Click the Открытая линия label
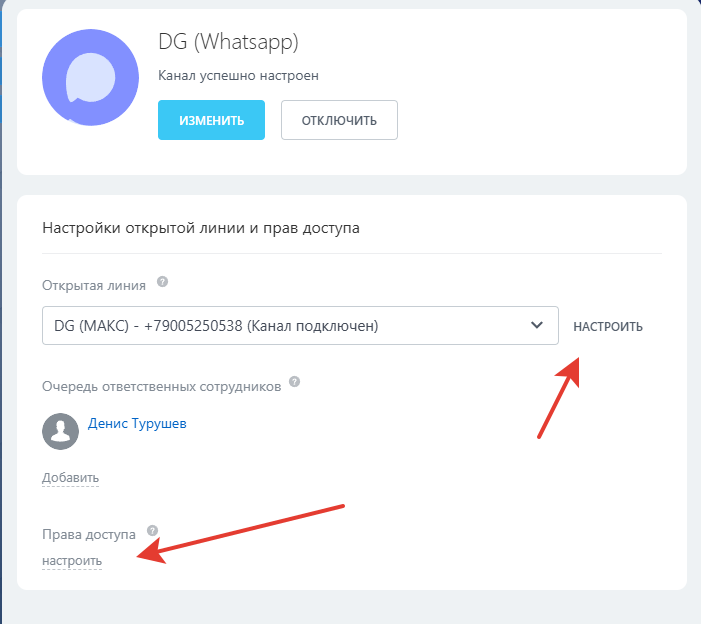 tap(94, 285)
